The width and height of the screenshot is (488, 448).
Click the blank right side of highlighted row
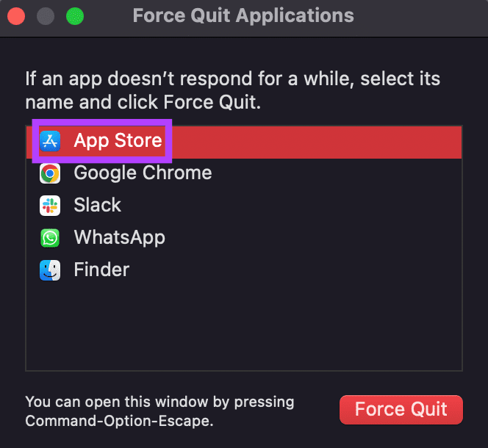click(x=316, y=142)
